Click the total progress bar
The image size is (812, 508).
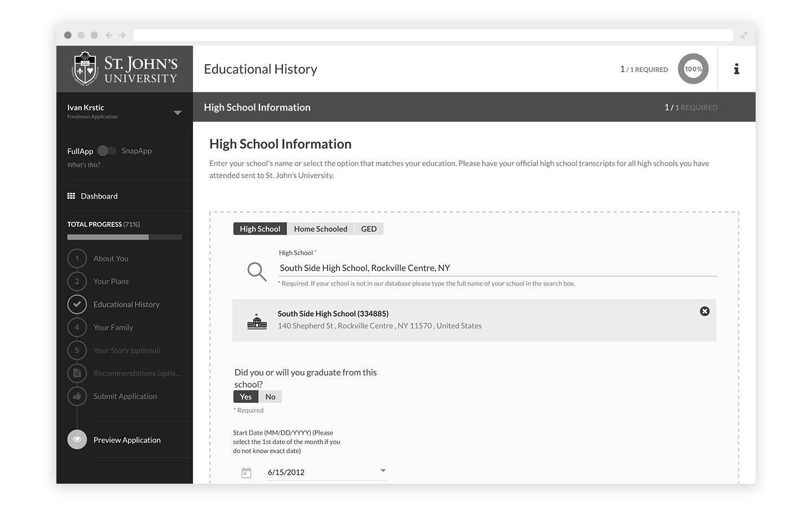point(125,237)
